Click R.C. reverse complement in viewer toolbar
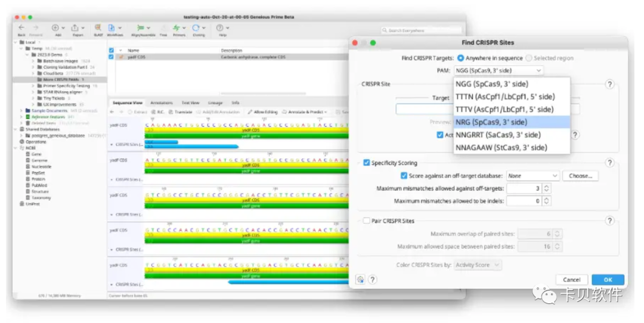Viewport: 644px width, 323px height. (157, 111)
